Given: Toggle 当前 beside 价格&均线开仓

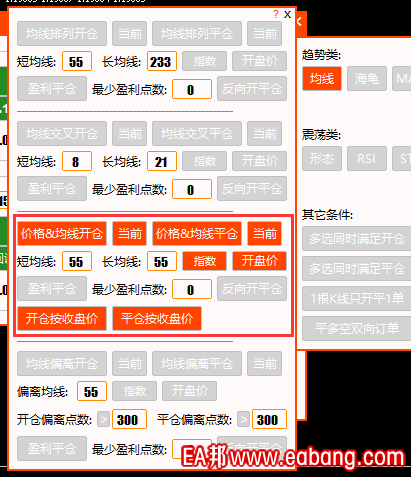Looking at the screenshot, I should click(129, 234).
